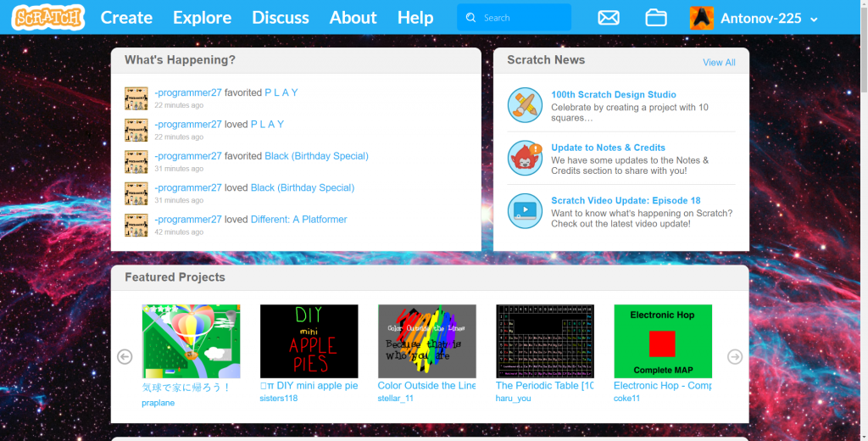868x441 pixels.
Task: Click Different: A Platformer project link
Action: 299,220
